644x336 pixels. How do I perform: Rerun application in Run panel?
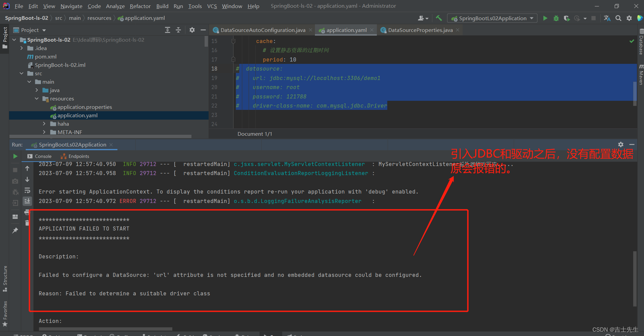point(15,156)
